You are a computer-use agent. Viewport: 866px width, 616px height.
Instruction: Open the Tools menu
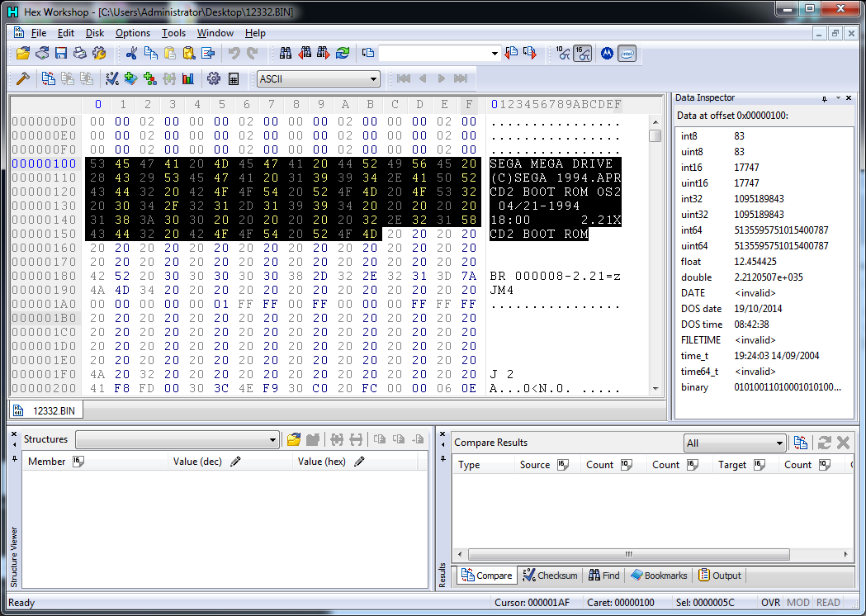(173, 33)
